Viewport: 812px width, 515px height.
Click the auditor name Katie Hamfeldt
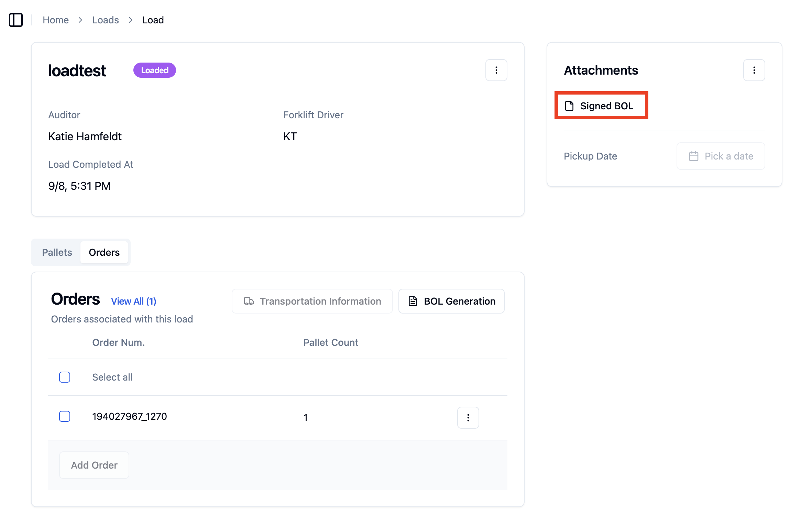(85, 136)
